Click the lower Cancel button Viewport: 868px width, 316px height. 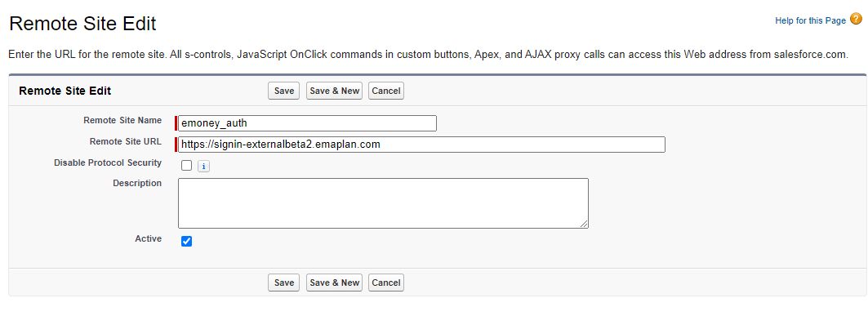(386, 283)
